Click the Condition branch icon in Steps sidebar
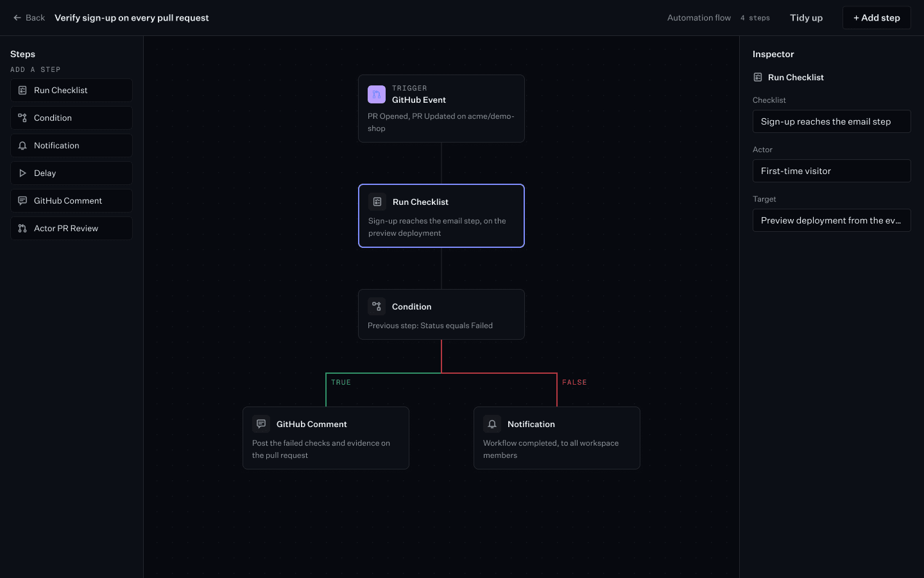 click(22, 118)
